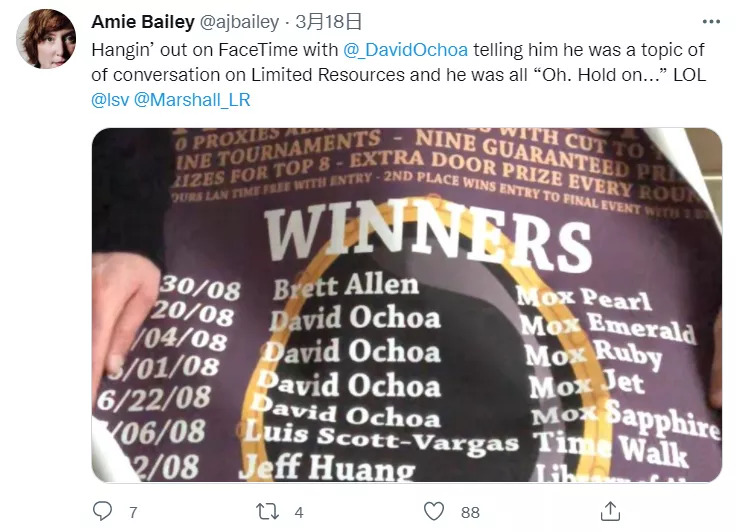
Task: Go to the @Marshall_LR mention
Action: tap(192, 100)
